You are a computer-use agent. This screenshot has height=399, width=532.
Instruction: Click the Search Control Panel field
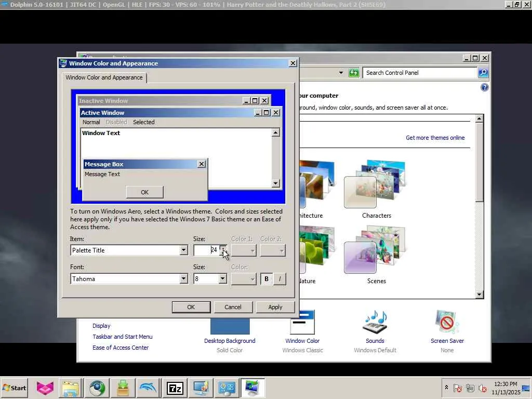pyautogui.click(x=420, y=73)
